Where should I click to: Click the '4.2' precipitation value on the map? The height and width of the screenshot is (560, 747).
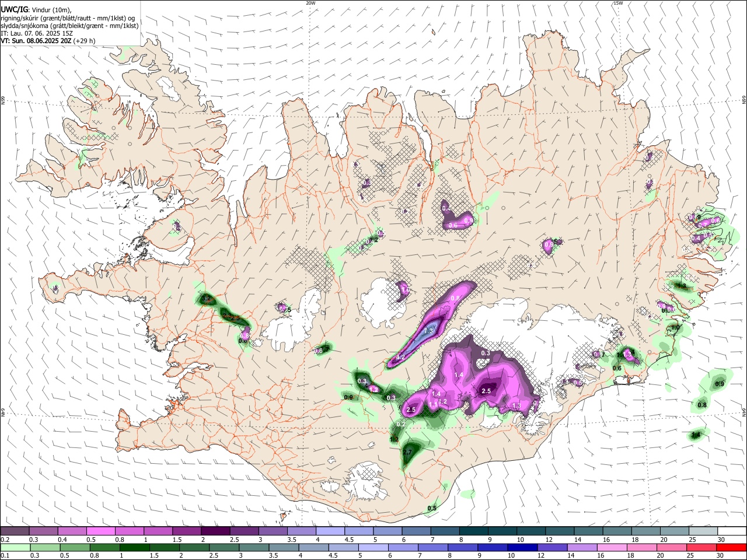401,357
